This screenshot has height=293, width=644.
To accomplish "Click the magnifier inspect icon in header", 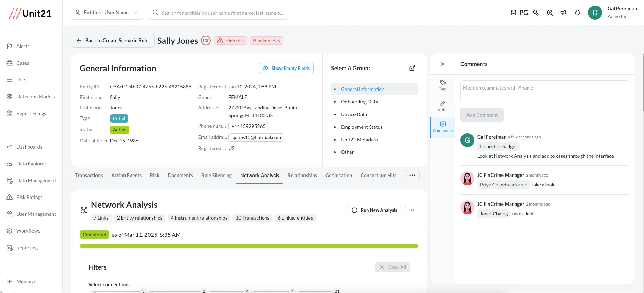I will (550, 13).
